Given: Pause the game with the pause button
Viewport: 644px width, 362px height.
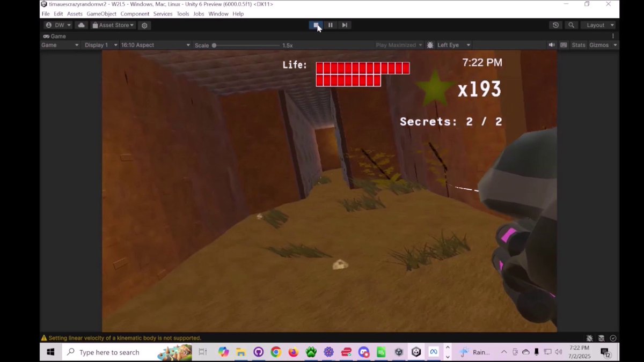Looking at the screenshot, I should (x=330, y=25).
